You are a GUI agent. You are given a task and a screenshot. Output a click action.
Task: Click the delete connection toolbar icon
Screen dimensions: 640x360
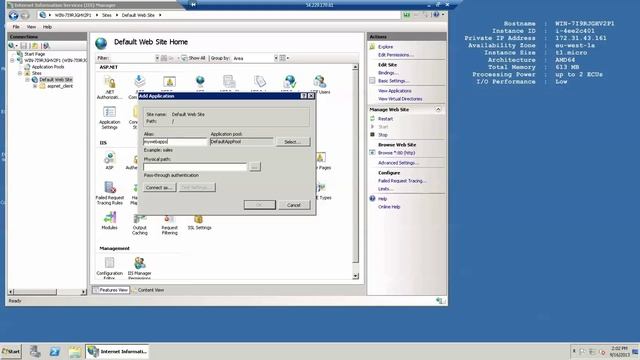(46, 46)
